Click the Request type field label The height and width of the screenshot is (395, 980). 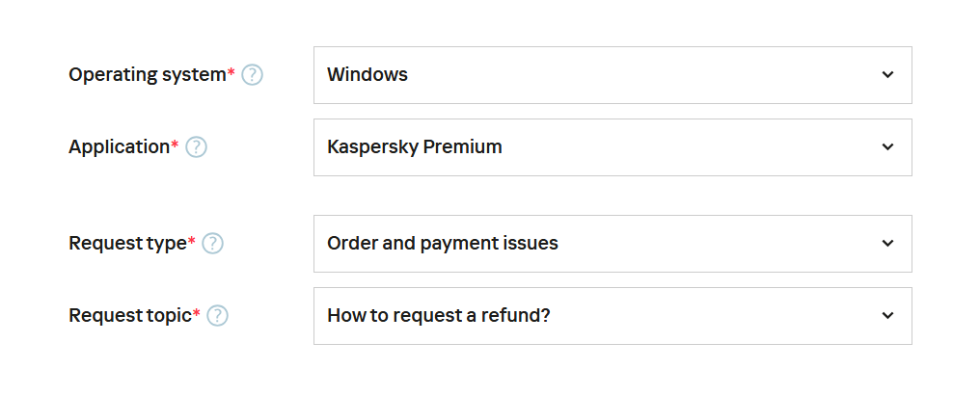127,244
